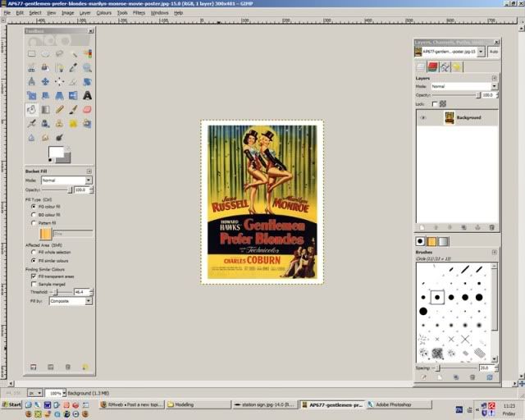
Task: Select the Heal tool
Action: pyautogui.click(x=73, y=124)
